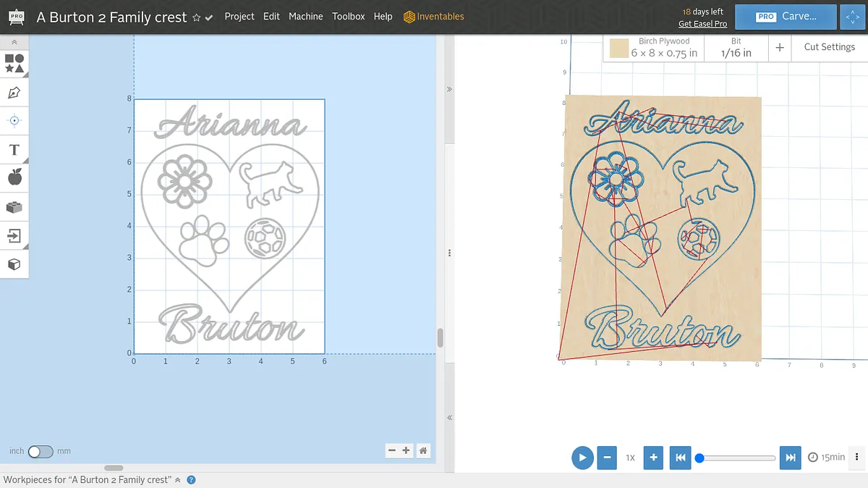Click the simulation progress slider
Viewport: 868px width, 488px height.
[736, 458]
